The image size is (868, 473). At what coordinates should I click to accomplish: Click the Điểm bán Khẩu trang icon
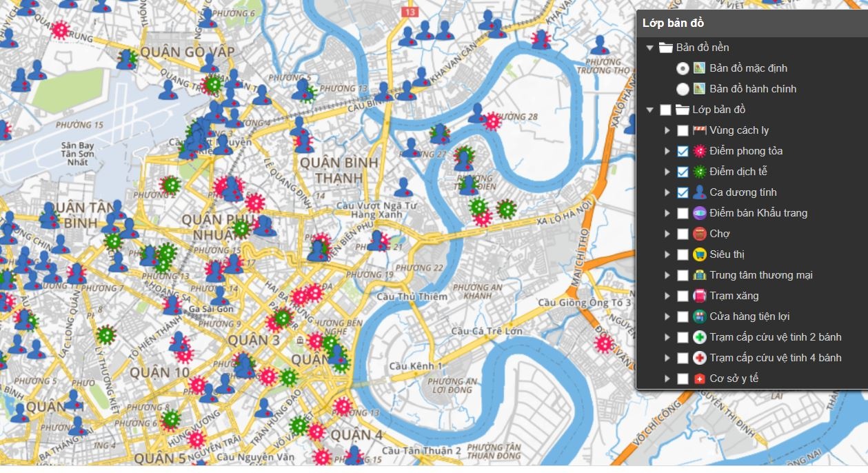pos(700,213)
